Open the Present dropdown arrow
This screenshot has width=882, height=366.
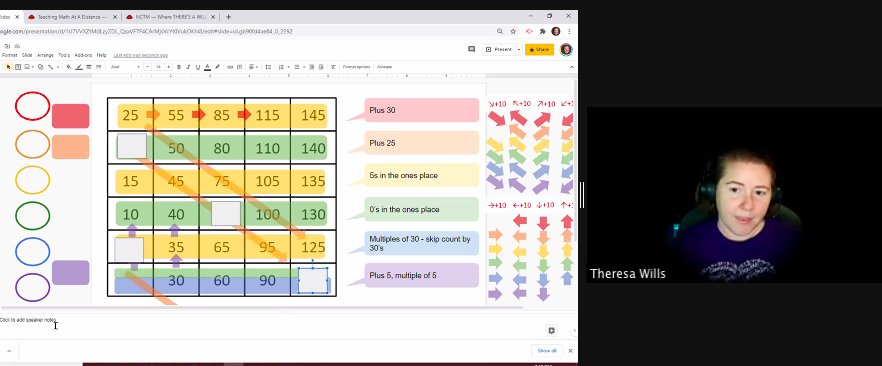click(x=519, y=49)
